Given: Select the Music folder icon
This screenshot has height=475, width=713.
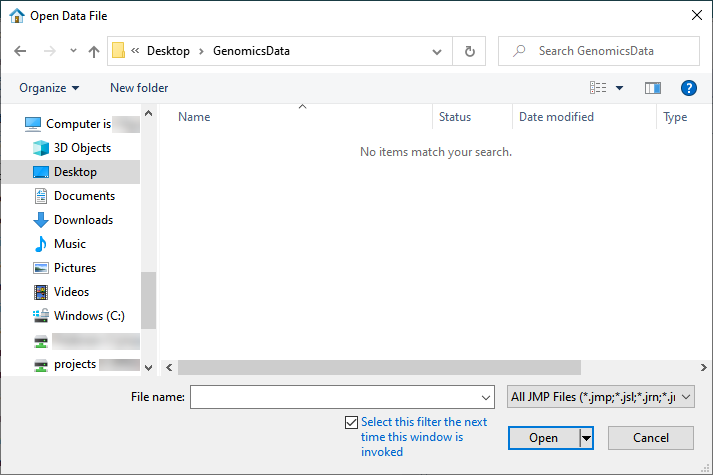Looking at the screenshot, I should coord(41,244).
